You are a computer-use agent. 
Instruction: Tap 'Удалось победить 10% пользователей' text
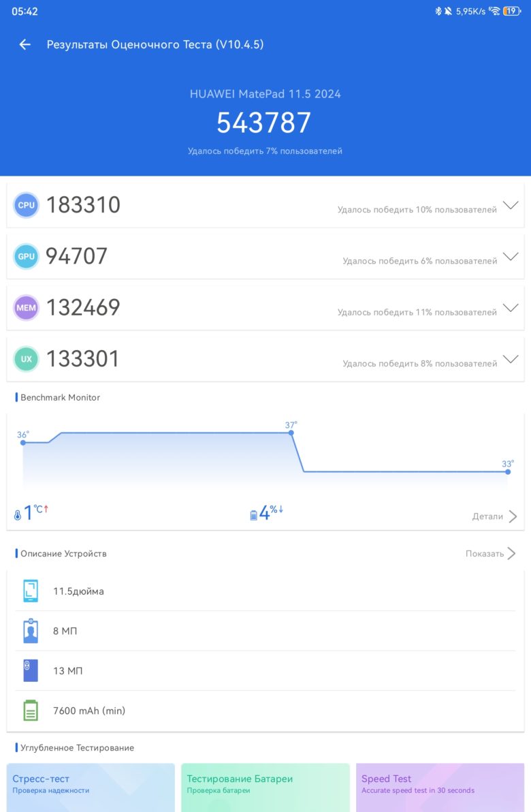click(417, 210)
